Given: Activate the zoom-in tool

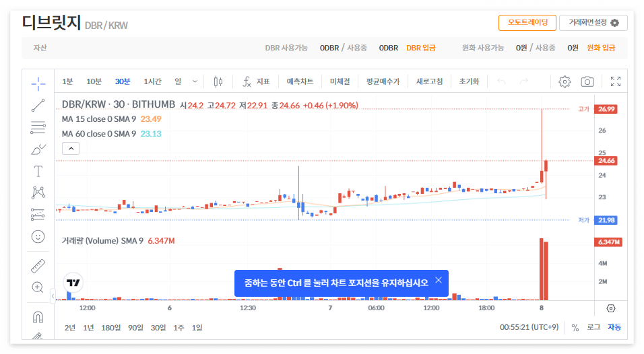Looking at the screenshot, I should pyautogui.click(x=38, y=287).
